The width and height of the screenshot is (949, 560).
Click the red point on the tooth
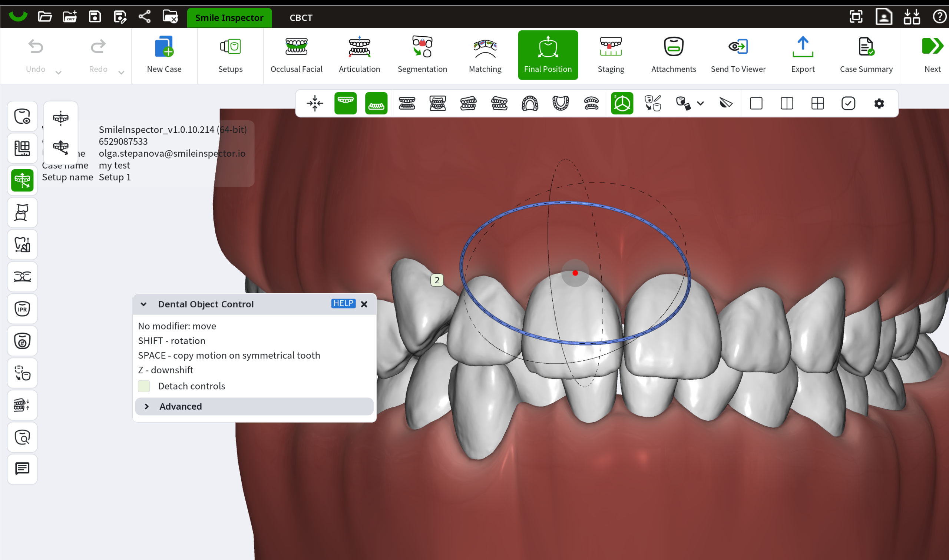tap(575, 273)
